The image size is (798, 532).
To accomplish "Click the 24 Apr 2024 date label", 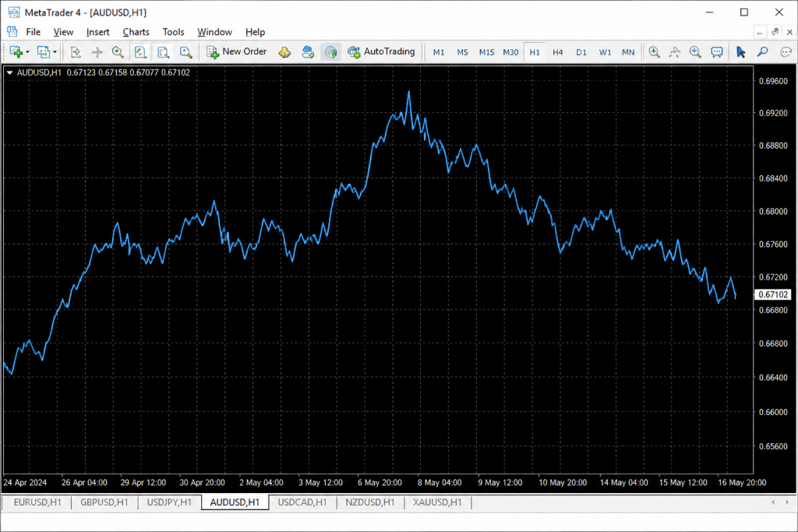I will 25,482.
